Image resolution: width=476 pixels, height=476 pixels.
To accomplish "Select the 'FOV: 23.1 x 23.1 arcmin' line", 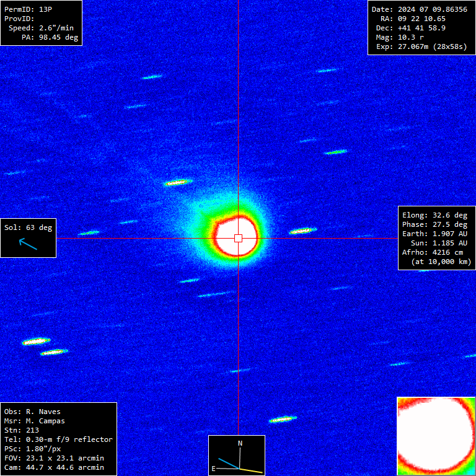I will pyautogui.click(x=54, y=458).
